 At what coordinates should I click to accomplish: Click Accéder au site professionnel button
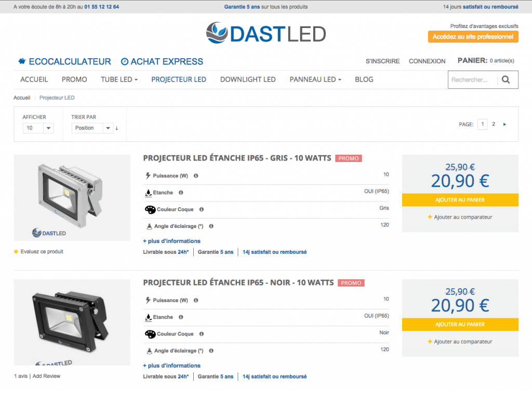coord(473,37)
